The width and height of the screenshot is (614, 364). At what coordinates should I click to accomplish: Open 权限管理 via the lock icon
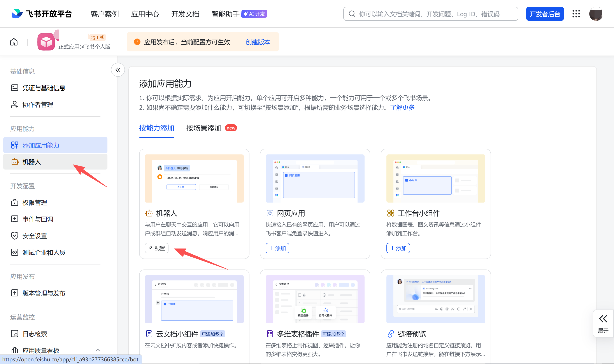(x=14, y=203)
